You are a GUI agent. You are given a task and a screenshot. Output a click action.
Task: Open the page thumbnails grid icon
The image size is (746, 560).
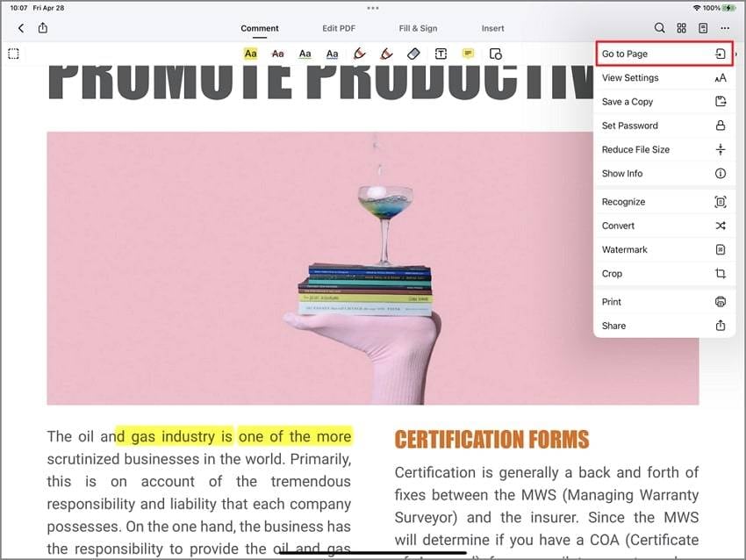click(x=681, y=28)
